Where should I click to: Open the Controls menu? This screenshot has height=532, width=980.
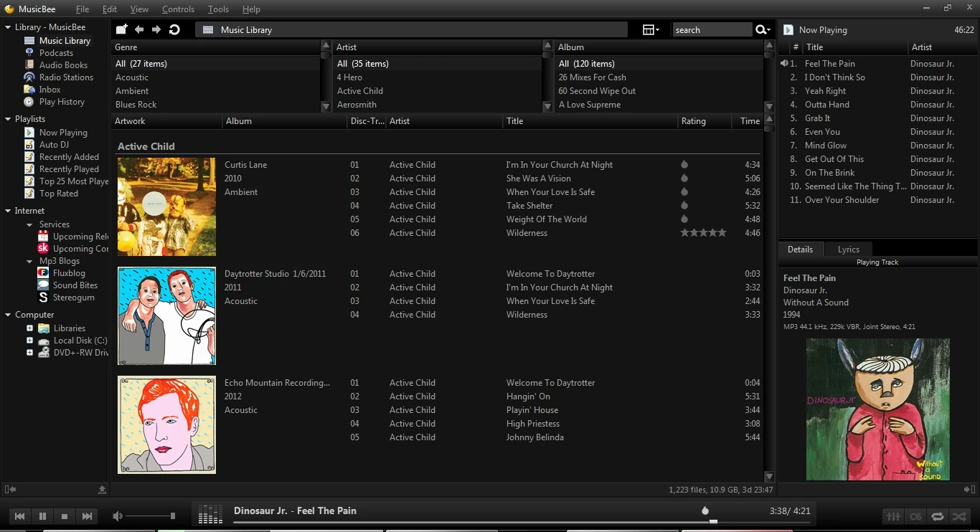[x=178, y=9]
